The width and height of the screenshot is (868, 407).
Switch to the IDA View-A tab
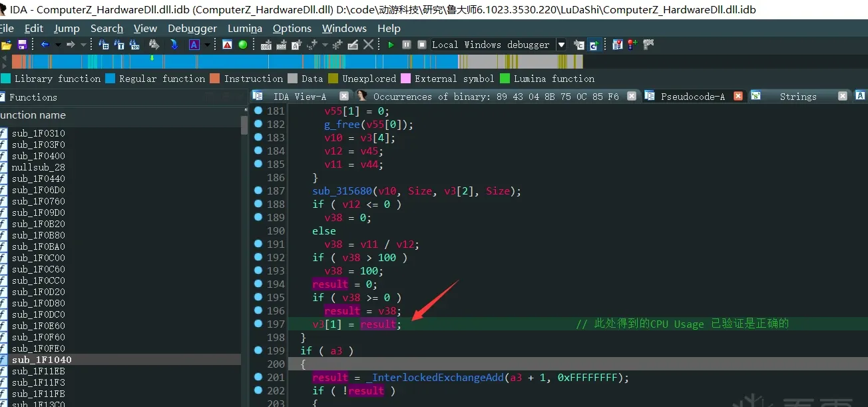point(300,97)
